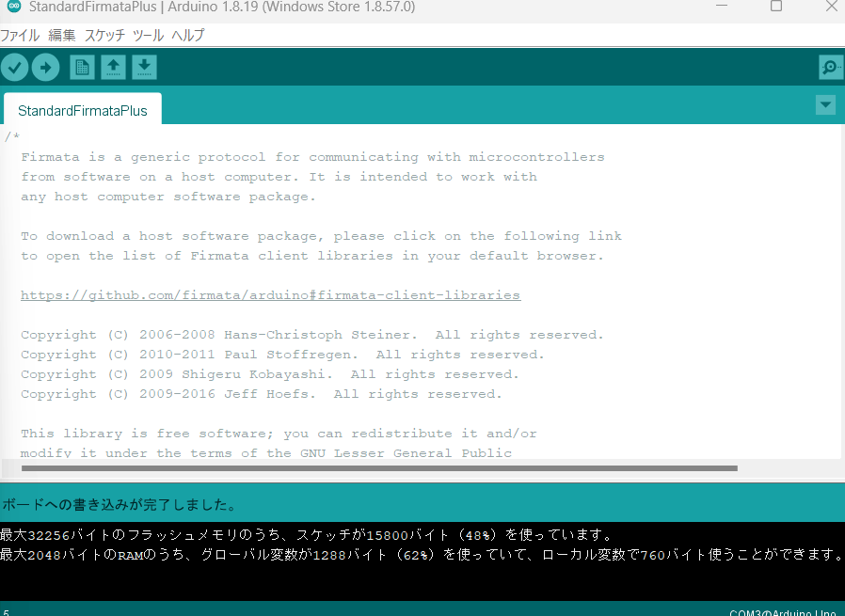The height and width of the screenshot is (616, 845).
Task: Open the ツール menu
Action: coord(148,36)
